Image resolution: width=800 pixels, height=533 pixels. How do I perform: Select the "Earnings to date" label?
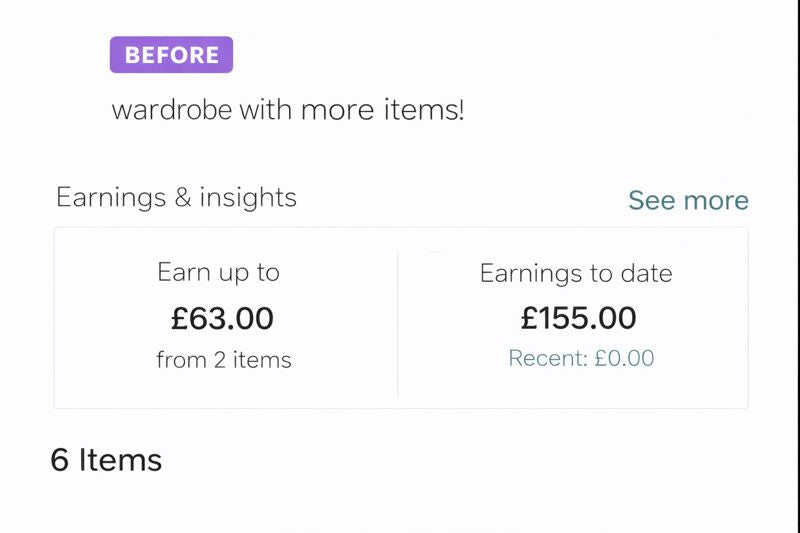pyautogui.click(x=576, y=272)
